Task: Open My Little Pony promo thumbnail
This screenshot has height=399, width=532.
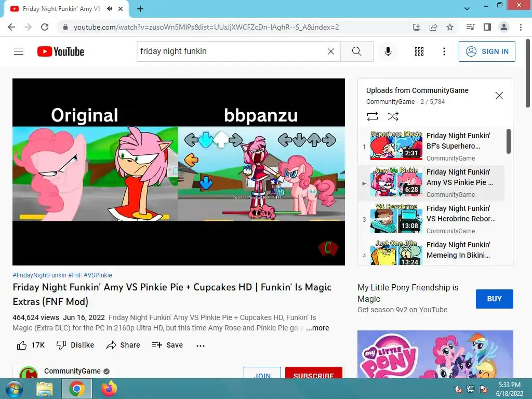Action: (x=435, y=354)
